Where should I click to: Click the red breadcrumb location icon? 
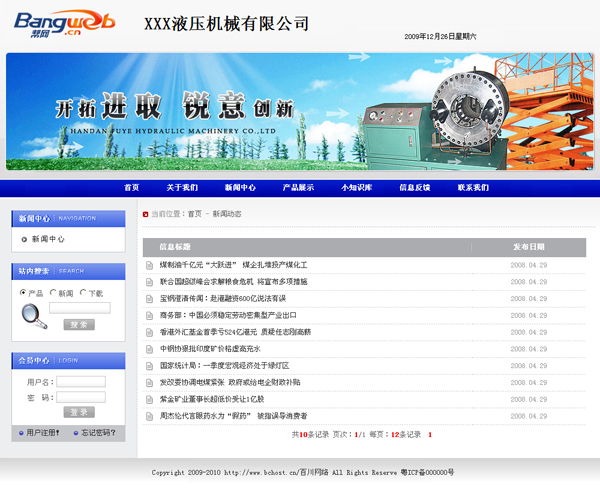146,214
